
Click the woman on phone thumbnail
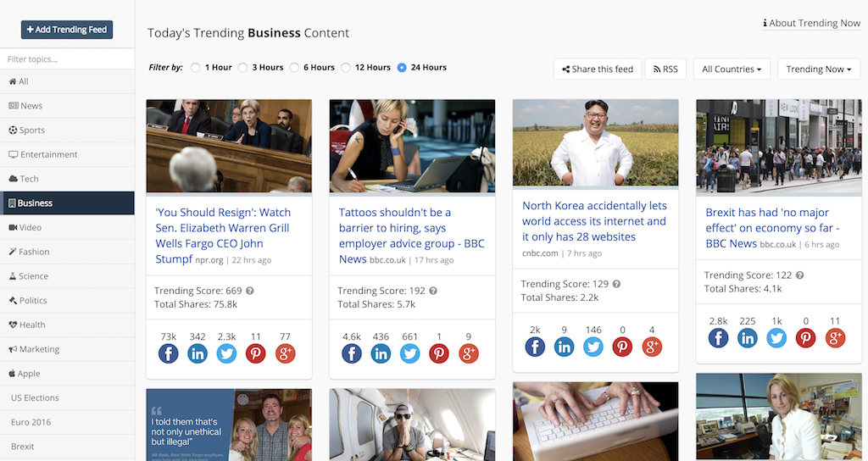(x=413, y=146)
